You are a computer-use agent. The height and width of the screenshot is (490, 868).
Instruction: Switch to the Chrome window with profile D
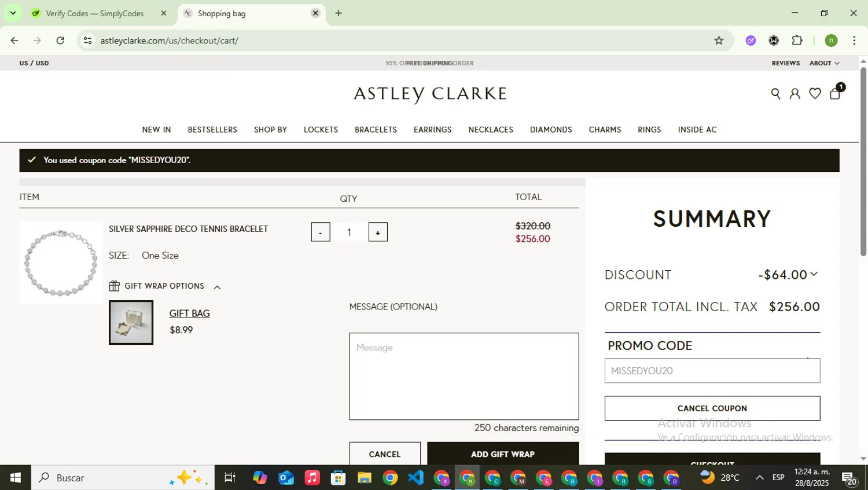pos(671,478)
